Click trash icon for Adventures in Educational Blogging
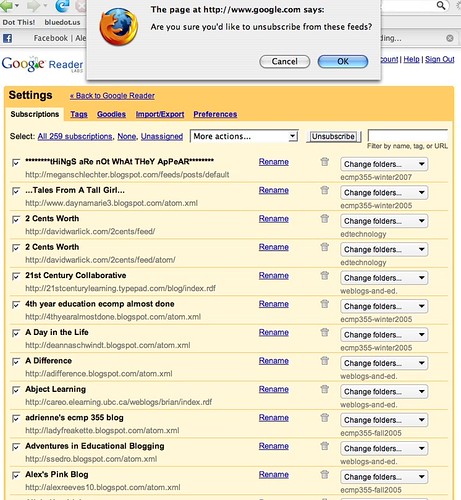 324,446
